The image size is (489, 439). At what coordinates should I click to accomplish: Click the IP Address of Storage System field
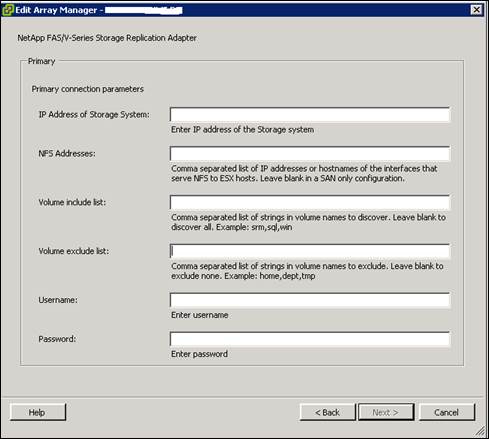coord(310,115)
